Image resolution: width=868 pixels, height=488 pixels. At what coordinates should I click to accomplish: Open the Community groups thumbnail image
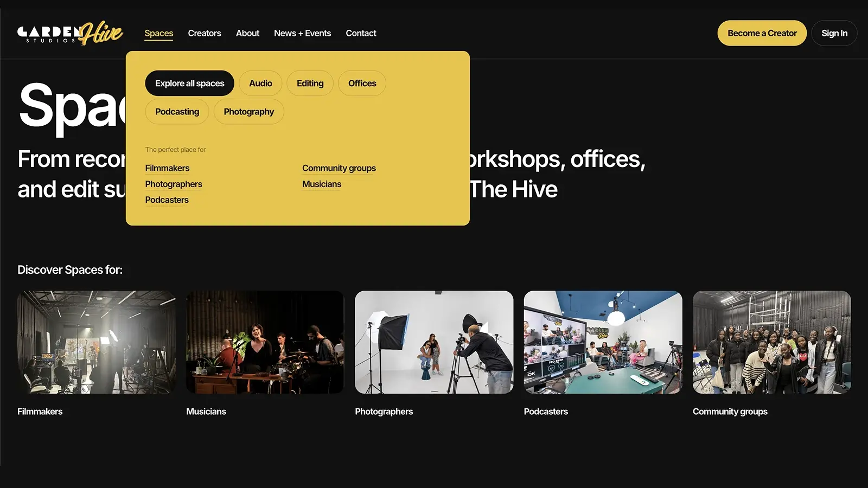point(771,342)
